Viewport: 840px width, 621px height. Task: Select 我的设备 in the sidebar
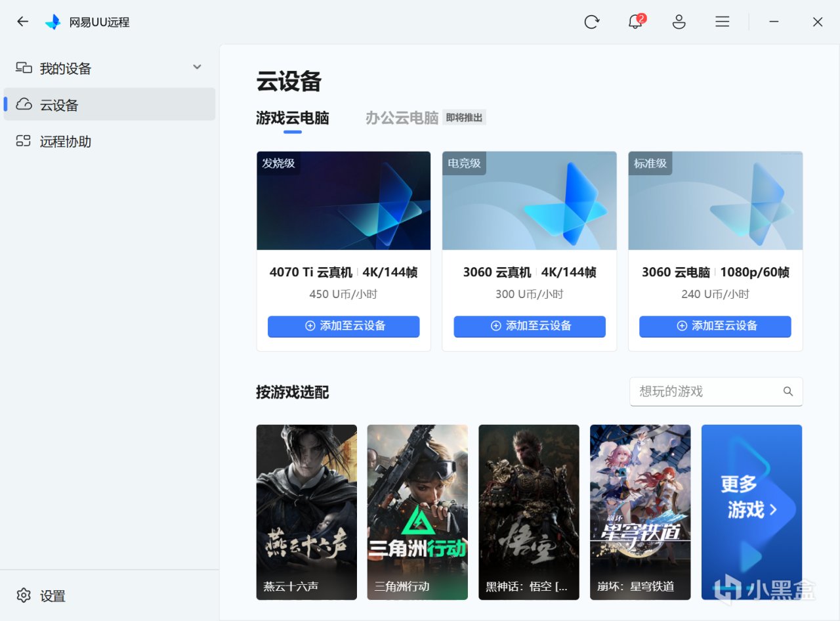pos(110,68)
